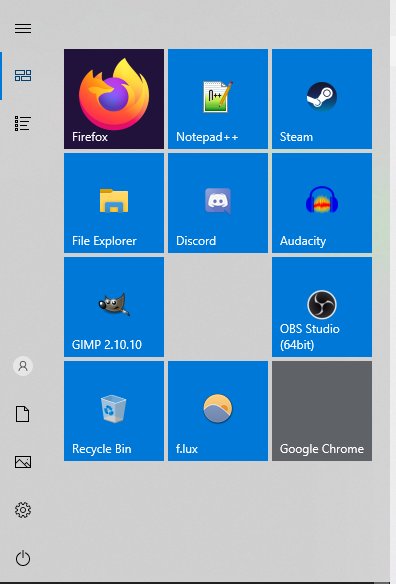The height and width of the screenshot is (584, 396).
Task: Open Settings via gear icon
Action: point(23,510)
